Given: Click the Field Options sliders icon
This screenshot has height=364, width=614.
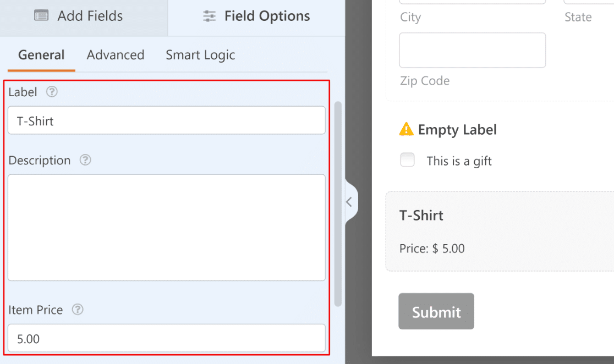Looking at the screenshot, I should (209, 16).
